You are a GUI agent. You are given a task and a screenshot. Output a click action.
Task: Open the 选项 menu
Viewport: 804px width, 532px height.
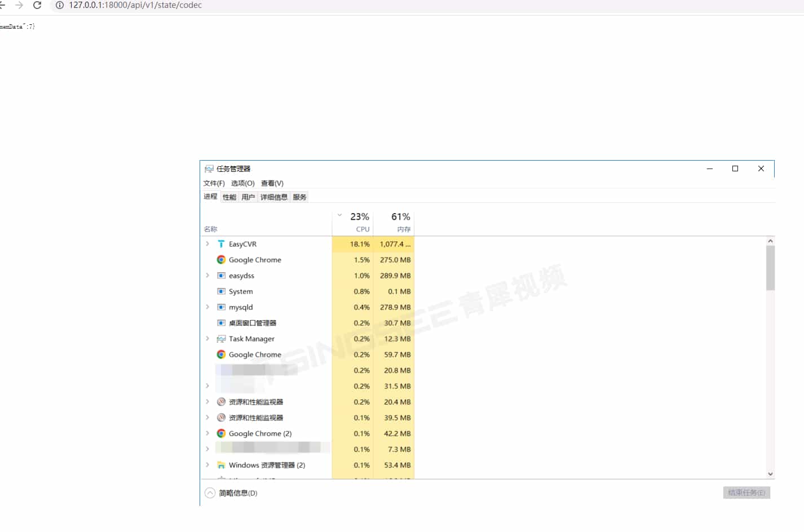tap(242, 183)
